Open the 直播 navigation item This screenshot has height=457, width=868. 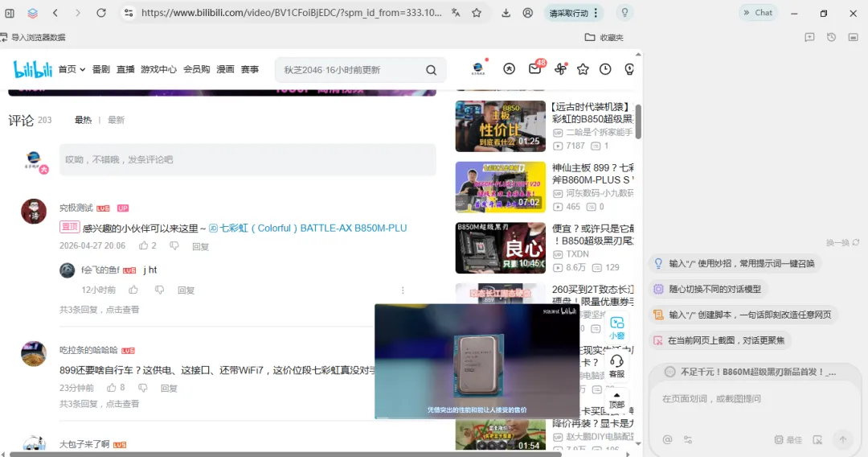point(125,69)
